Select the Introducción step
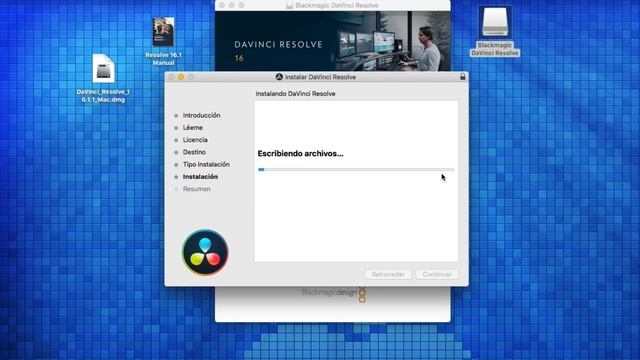The width and height of the screenshot is (640, 360). [201, 116]
